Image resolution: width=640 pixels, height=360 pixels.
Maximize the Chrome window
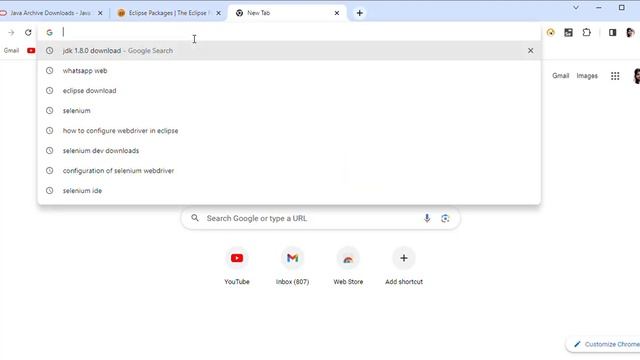coord(622,7)
